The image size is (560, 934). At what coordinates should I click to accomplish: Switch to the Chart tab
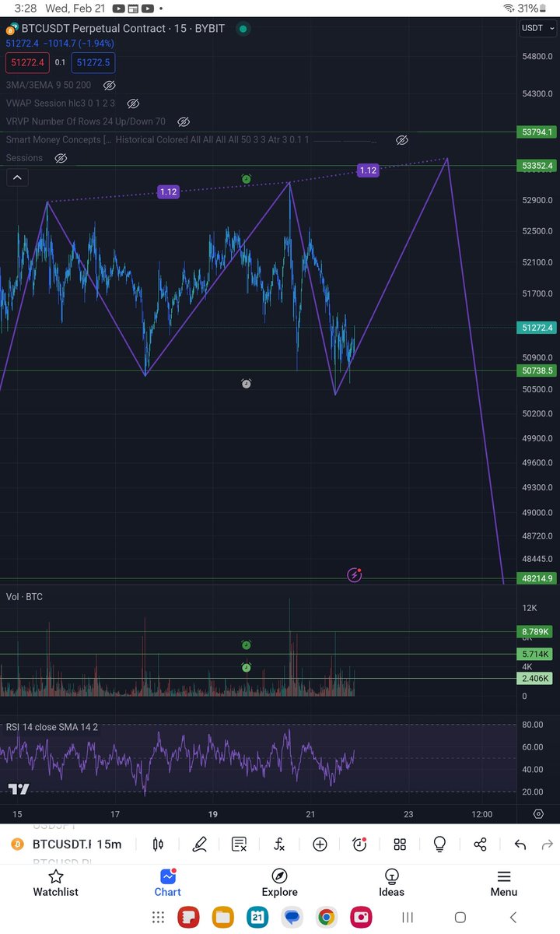coord(167,883)
